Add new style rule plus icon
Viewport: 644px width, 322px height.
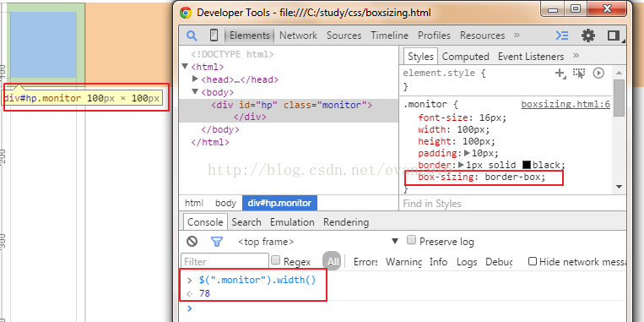(560, 74)
